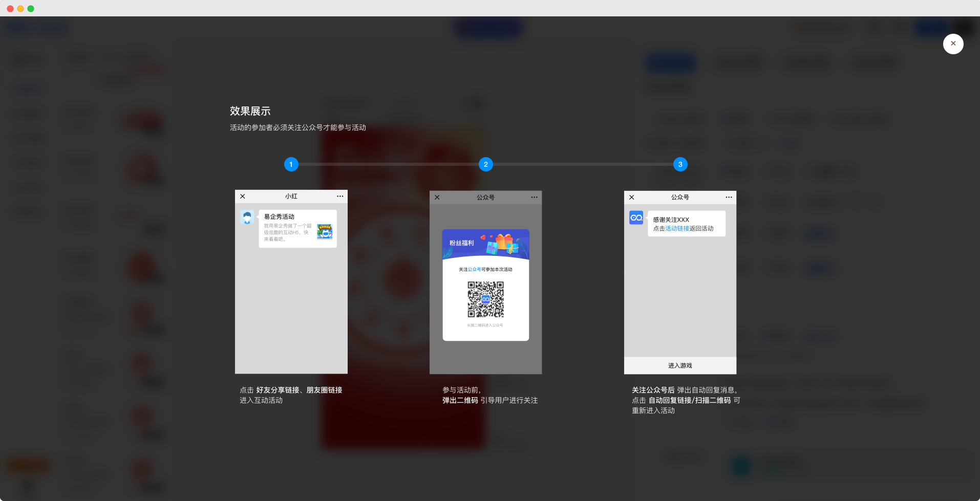
Task: Click the 感谢关注XXX message text
Action: pyautogui.click(x=671, y=220)
